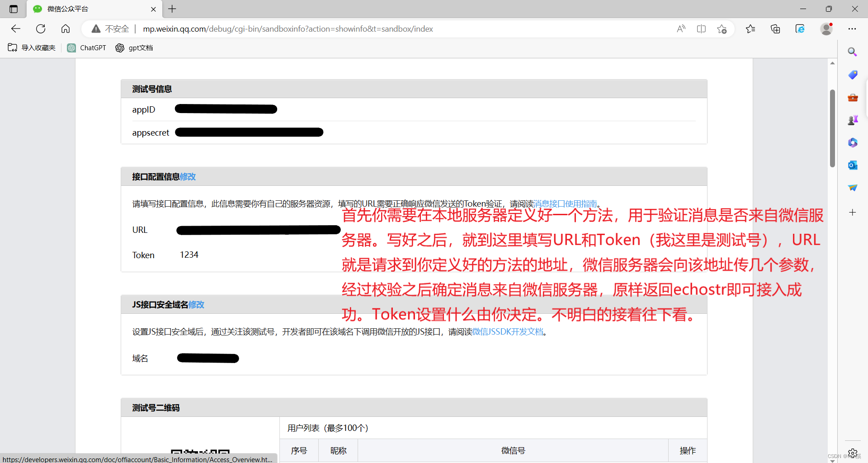The height and width of the screenshot is (463, 868).
Task: Open browser collections
Action: [775, 29]
